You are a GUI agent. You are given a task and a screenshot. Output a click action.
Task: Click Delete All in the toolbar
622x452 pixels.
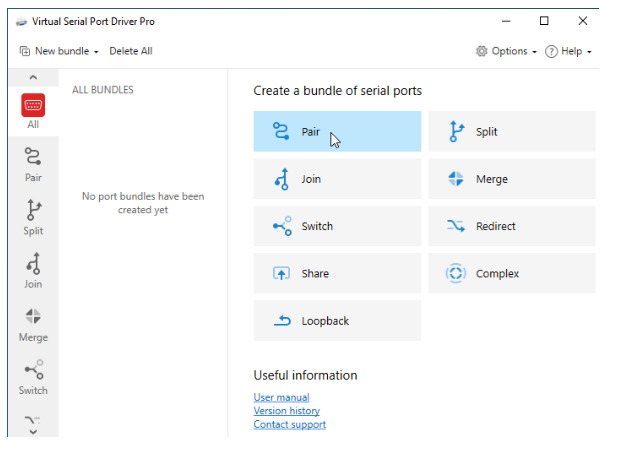pyautogui.click(x=131, y=51)
